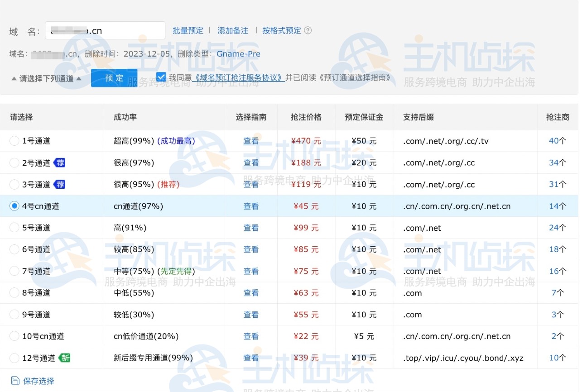Open the 添加备注 option

(233, 31)
